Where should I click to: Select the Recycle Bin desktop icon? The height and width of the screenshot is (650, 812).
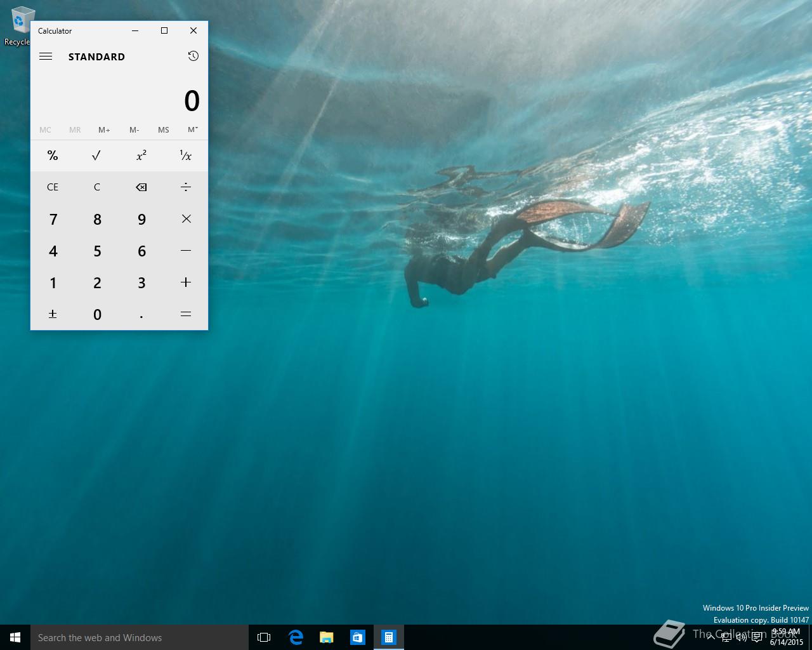tap(18, 27)
